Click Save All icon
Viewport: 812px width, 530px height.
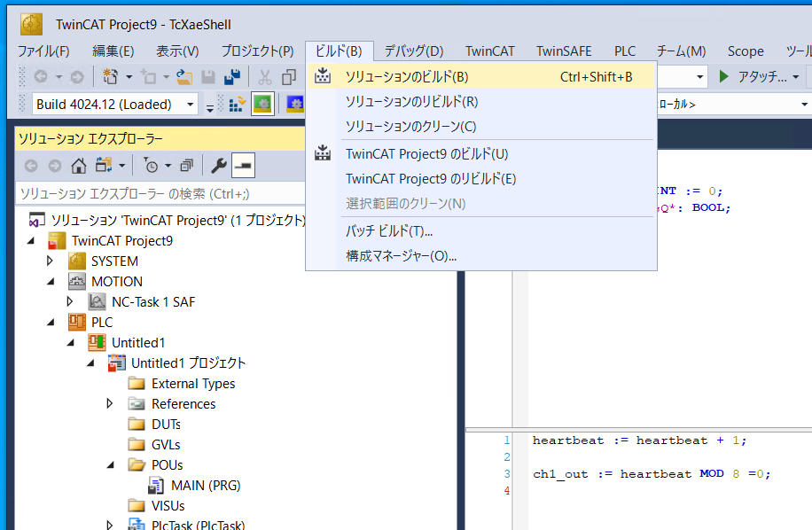point(232,76)
